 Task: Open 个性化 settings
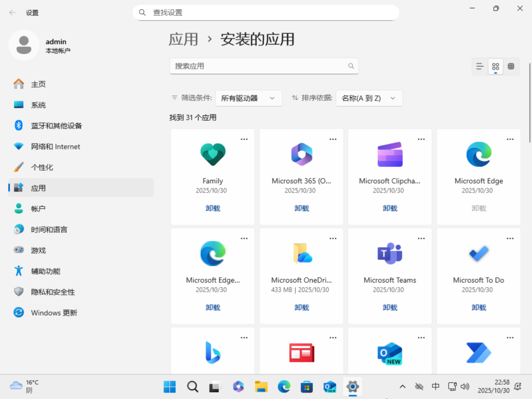point(81,167)
